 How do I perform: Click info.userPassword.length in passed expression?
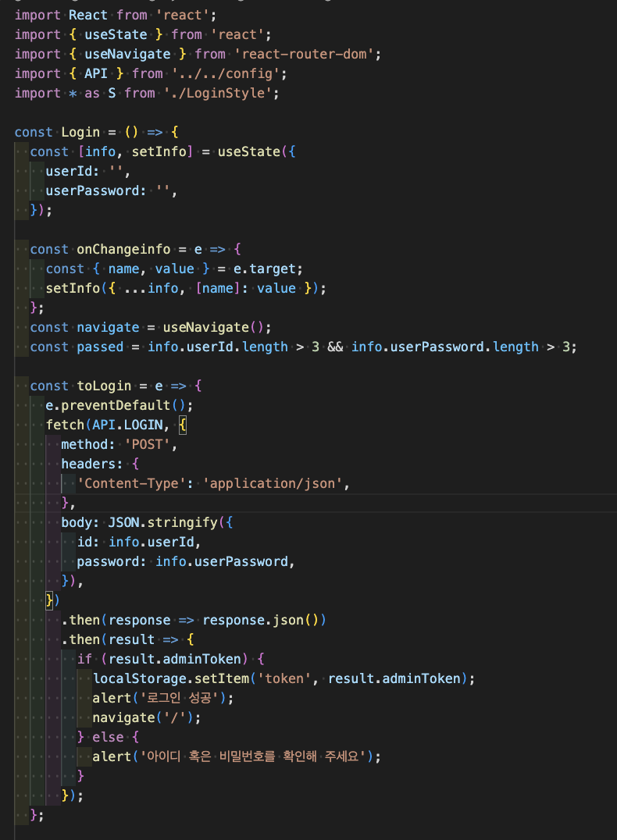(445, 347)
